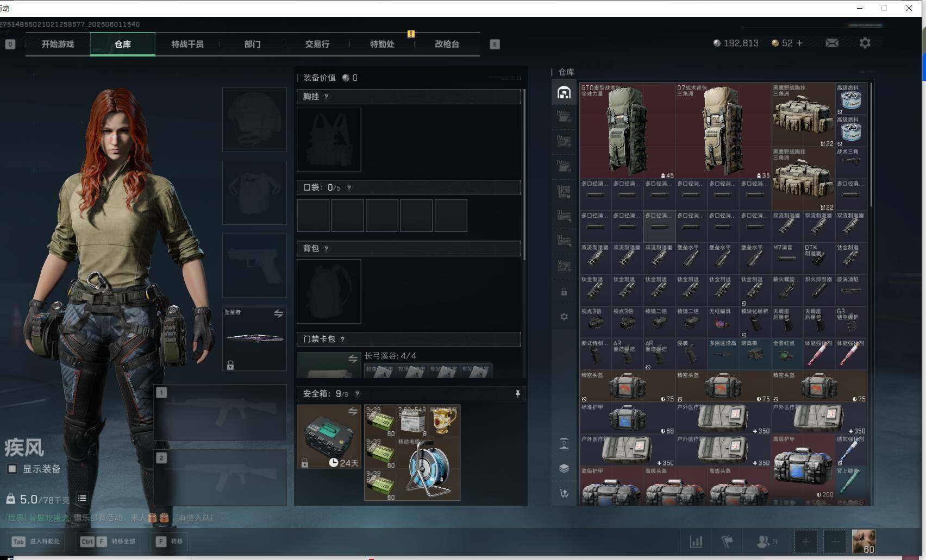The width and height of the screenshot is (926, 560).
Task: Select the D7战术背包 backpack item
Action: coord(723,131)
